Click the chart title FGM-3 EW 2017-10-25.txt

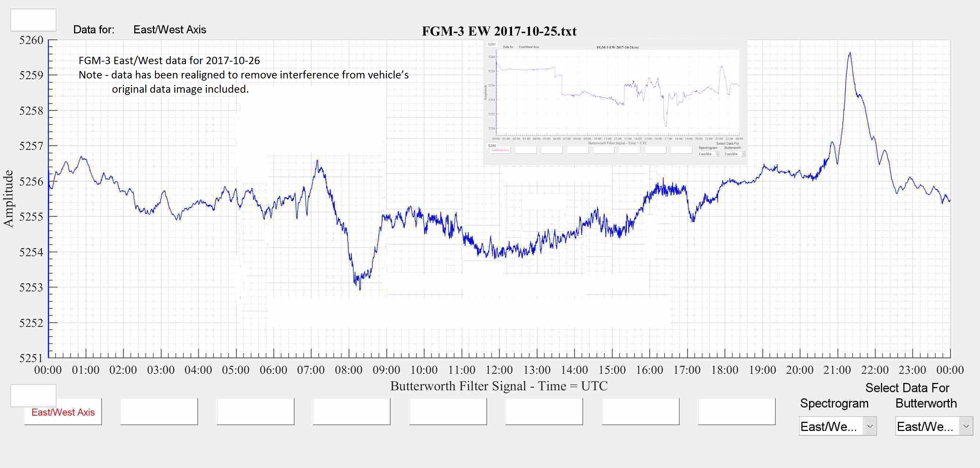click(499, 31)
